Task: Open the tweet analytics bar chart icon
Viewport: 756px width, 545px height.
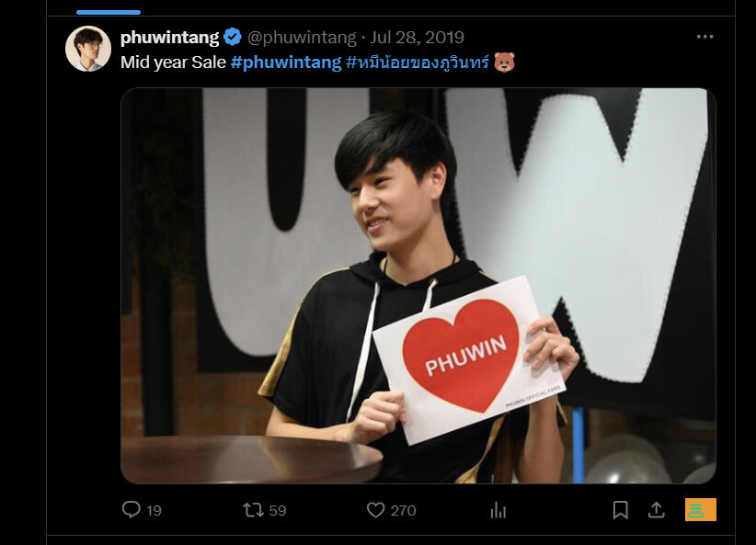Action: coord(498,510)
